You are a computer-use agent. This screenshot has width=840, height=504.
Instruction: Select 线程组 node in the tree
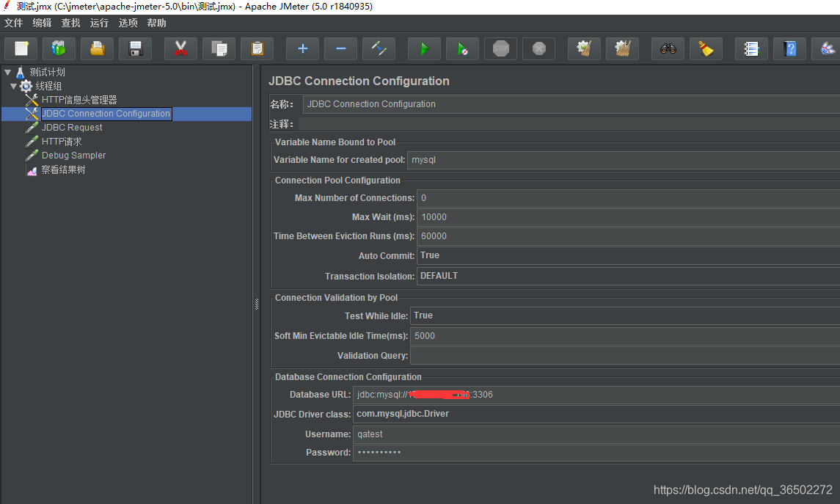tap(48, 86)
